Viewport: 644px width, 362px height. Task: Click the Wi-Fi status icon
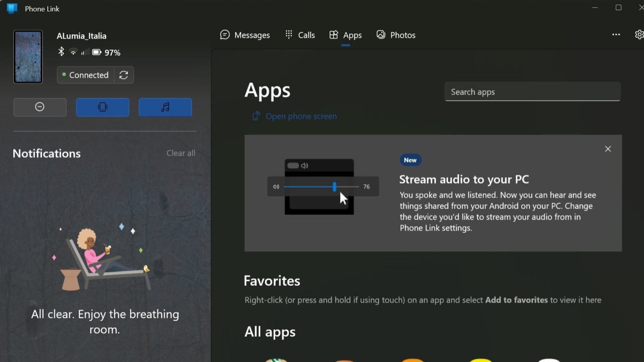[x=73, y=52]
